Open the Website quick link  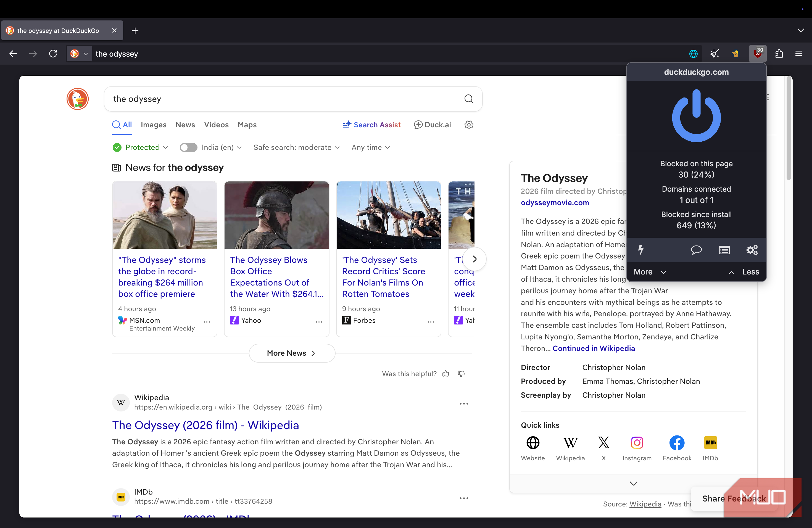[533, 448]
